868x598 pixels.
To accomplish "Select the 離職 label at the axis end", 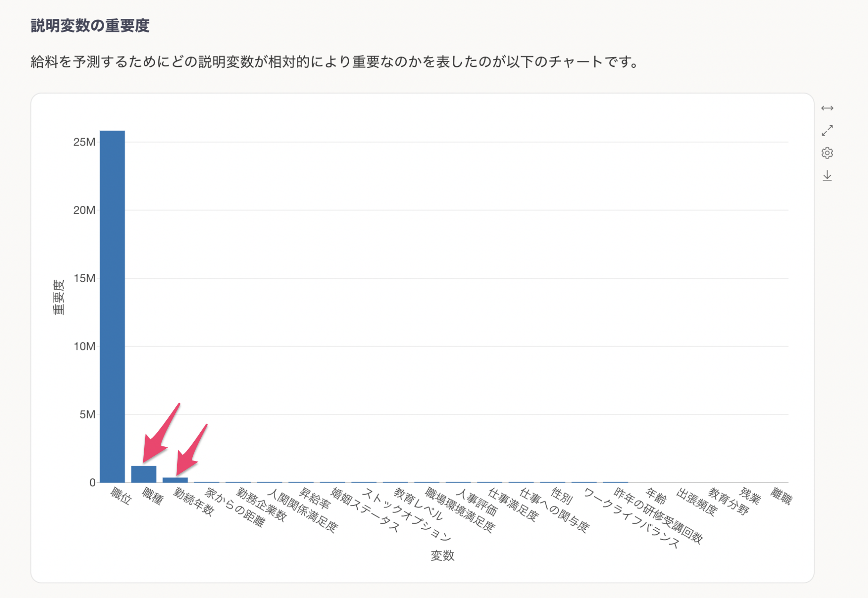I will point(781,496).
